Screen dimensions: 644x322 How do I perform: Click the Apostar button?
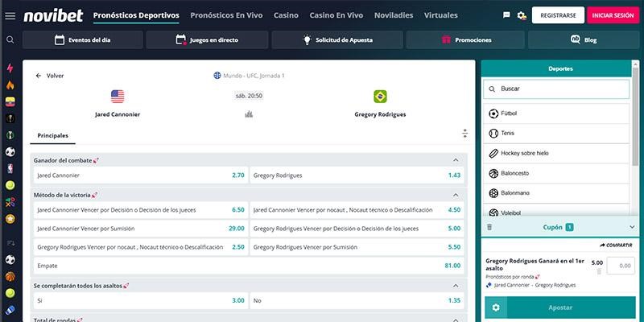[560, 308]
